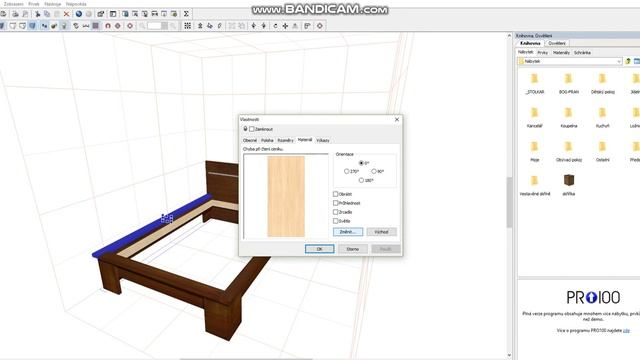Click the viewport vertical scrollbar thumb
The width and height of the screenshot is (640, 360).
click(509, 202)
